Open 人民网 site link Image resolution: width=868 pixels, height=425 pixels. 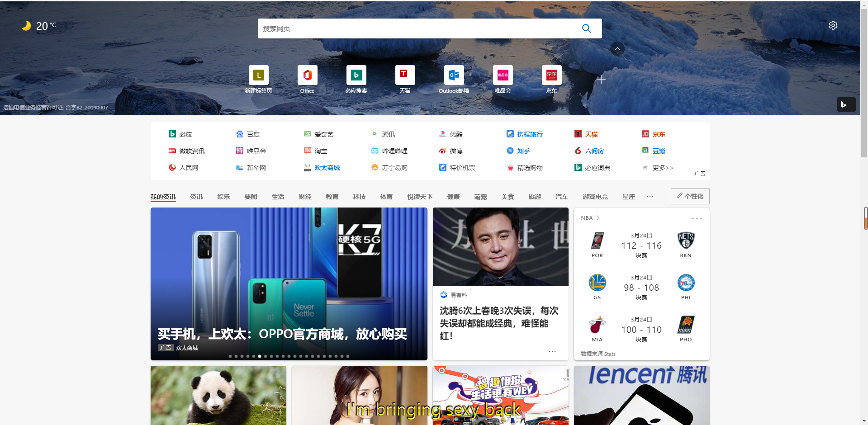click(183, 168)
